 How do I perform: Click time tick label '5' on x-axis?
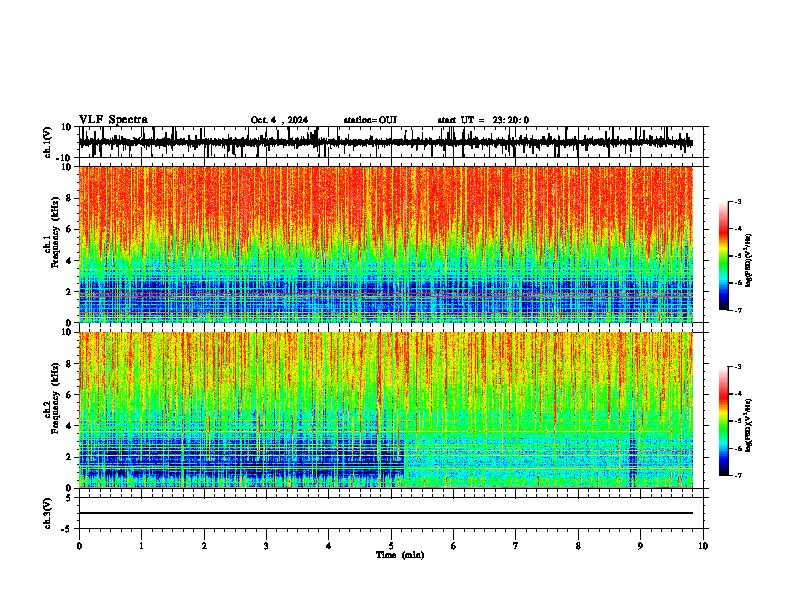pos(391,546)
